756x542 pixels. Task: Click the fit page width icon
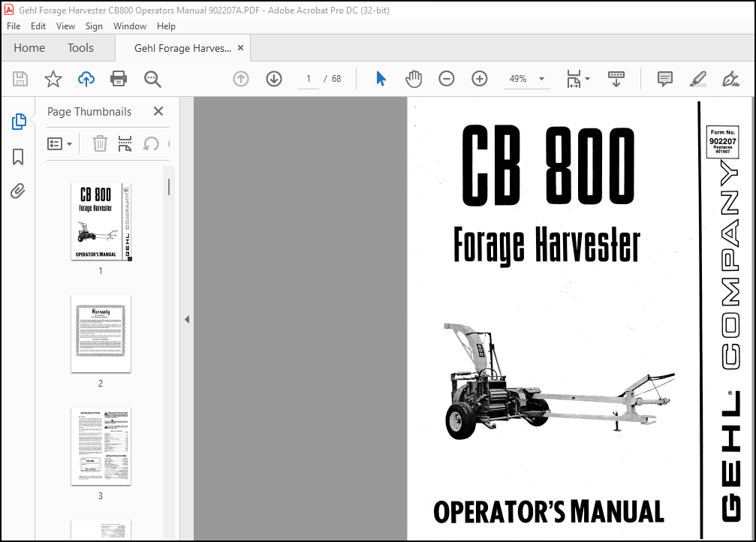click(574, 79)
